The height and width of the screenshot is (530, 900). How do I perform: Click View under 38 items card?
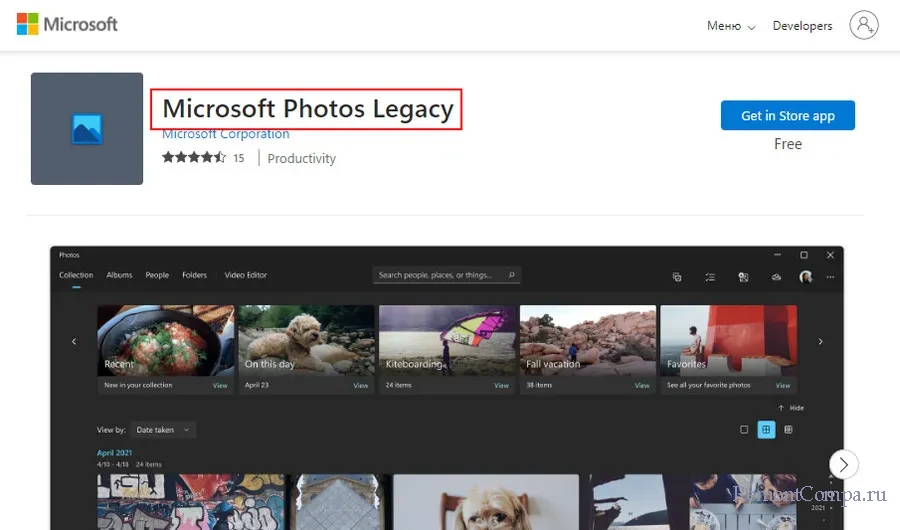(642, 385)
